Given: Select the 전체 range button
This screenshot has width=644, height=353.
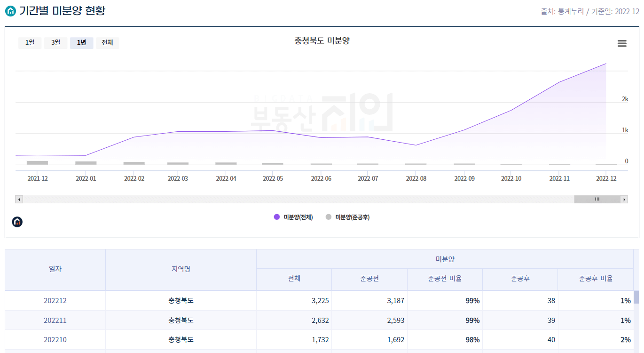Looking at the screenshot, I should [x=108, y=43].
